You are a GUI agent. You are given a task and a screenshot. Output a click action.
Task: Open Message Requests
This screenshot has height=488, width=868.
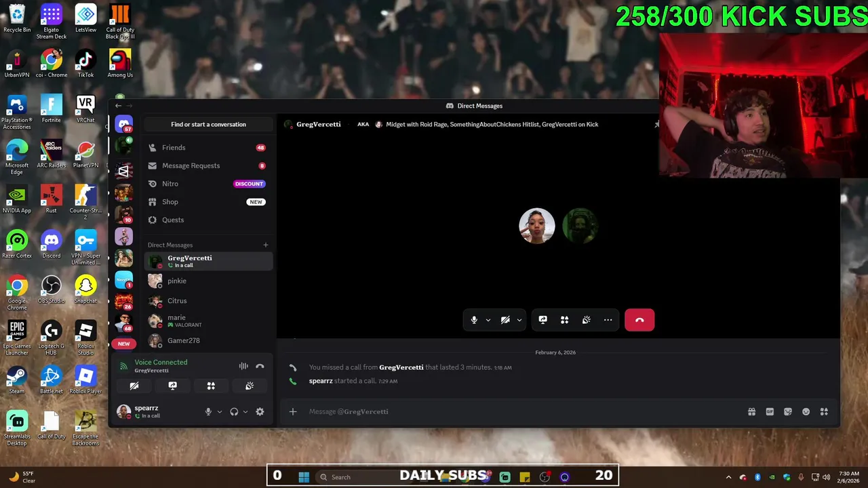(x=208, y=165)
